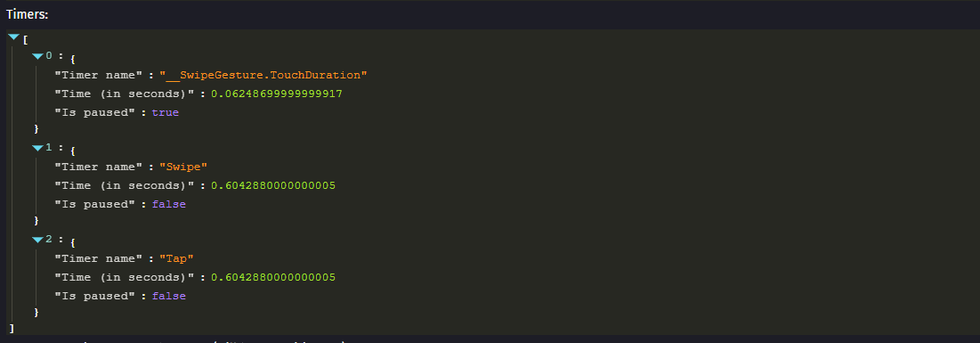Collapse timer entry 2 triangle
The height and width of the screenshot is (343, 980).
(x=38, y=240)
